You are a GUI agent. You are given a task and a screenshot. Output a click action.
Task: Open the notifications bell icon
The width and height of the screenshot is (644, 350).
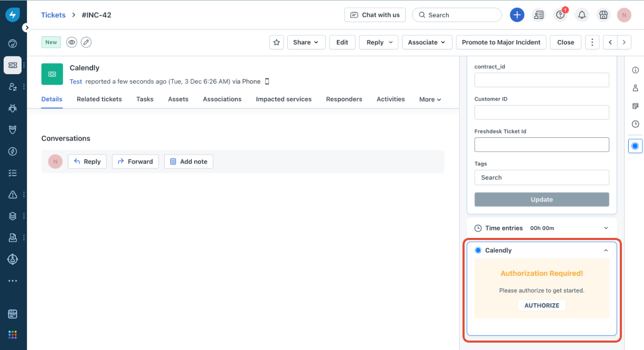coord(582,15)
